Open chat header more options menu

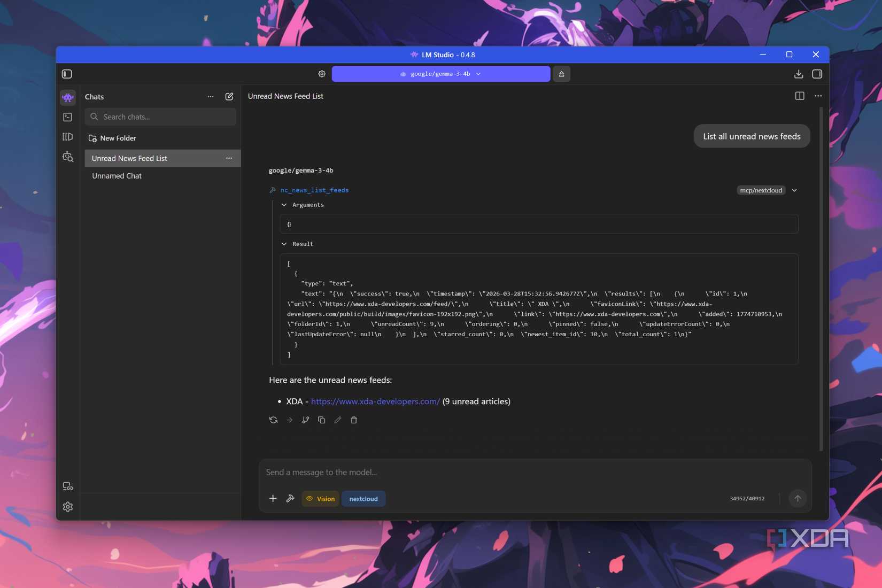click(818, 96)
